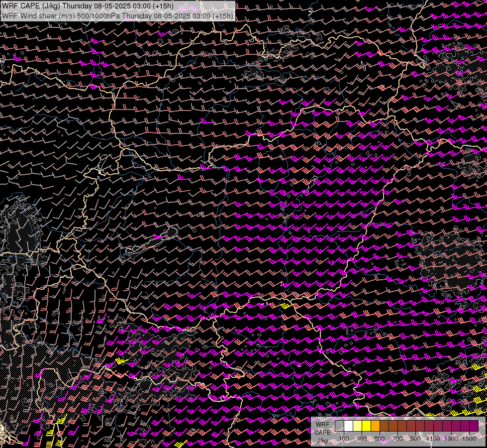487x448 pixels.
Task: Click the WRF CAPE title line
Action: pyautogui.click(x=87, y=6)
